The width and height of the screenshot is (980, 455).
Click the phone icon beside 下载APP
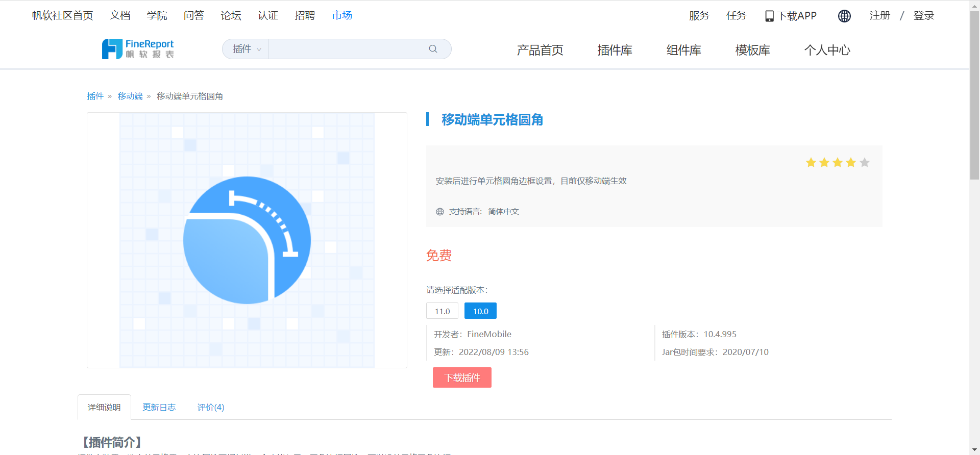pos(769,16)
